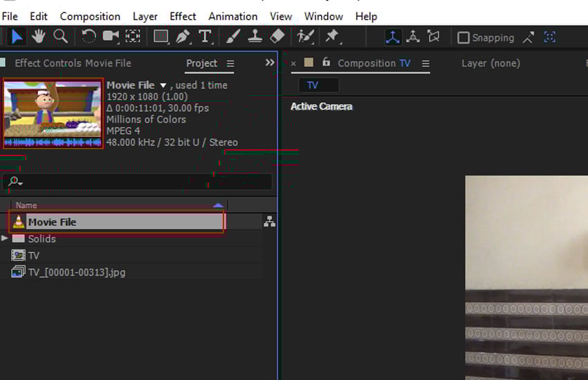The width and height of the screenshot is (588, 380).
Task: Expand the Solids folder
Action: (x=6, y=238)
